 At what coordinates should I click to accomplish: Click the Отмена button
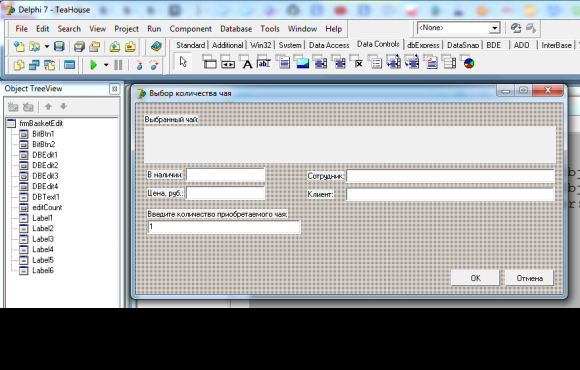point(529,278)
